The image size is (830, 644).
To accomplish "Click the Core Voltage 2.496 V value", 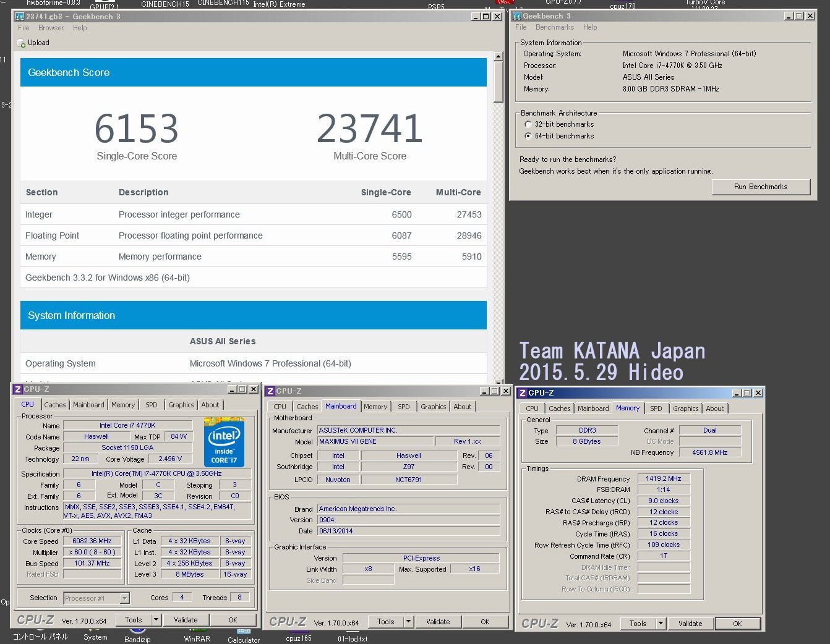I will click(170, 459).
